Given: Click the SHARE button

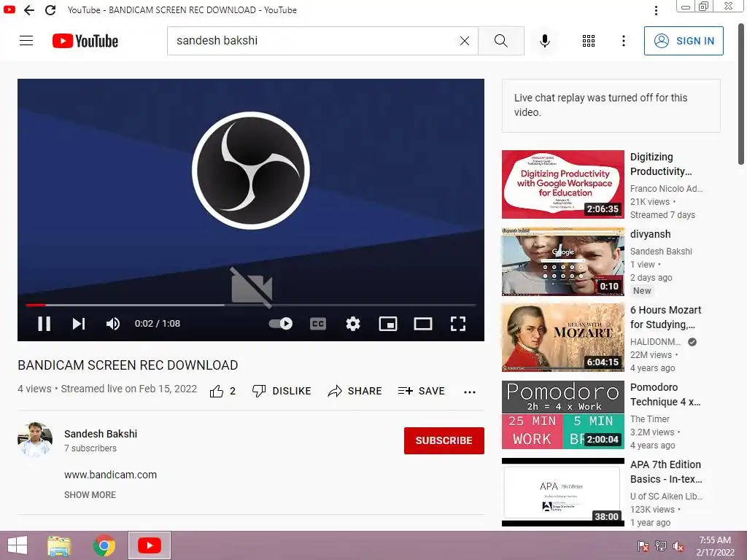Looking at the screenshot, I should coord(355,392).
